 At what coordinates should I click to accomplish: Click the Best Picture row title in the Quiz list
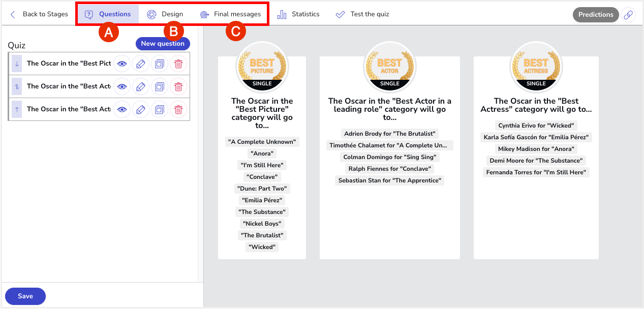click(69, 64)
